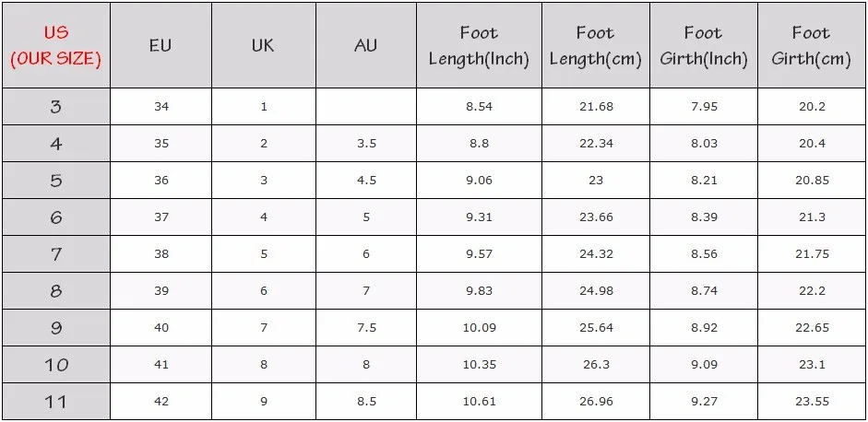Viewport: 868px width, 422px height.
Task: Select US size 7 row label
Action: click(x=56, y=254)
